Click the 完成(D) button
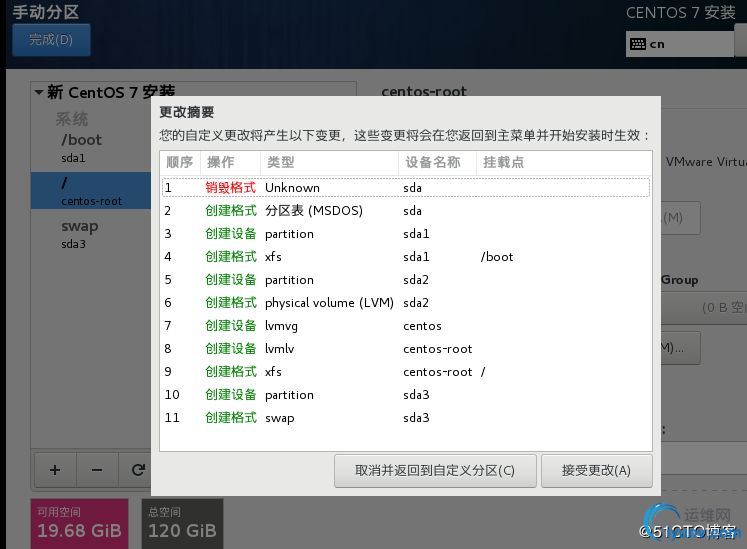The image size is (747, 549). coord(51,40)
